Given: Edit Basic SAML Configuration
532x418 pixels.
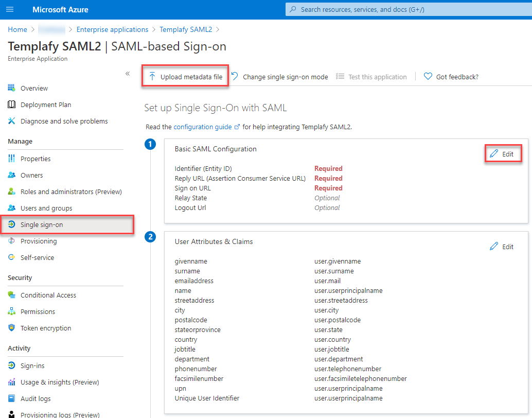Looking at the screenshot, I should [x=503, y=153].
